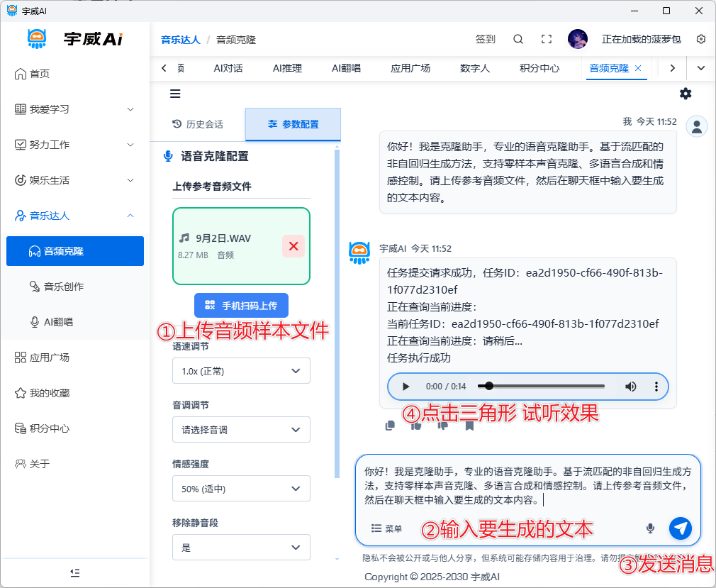This screenshot has height=588, width=716.
Task: Click the search magnifier icon in header
Action: pyautogui.click(x=518, y=39)
